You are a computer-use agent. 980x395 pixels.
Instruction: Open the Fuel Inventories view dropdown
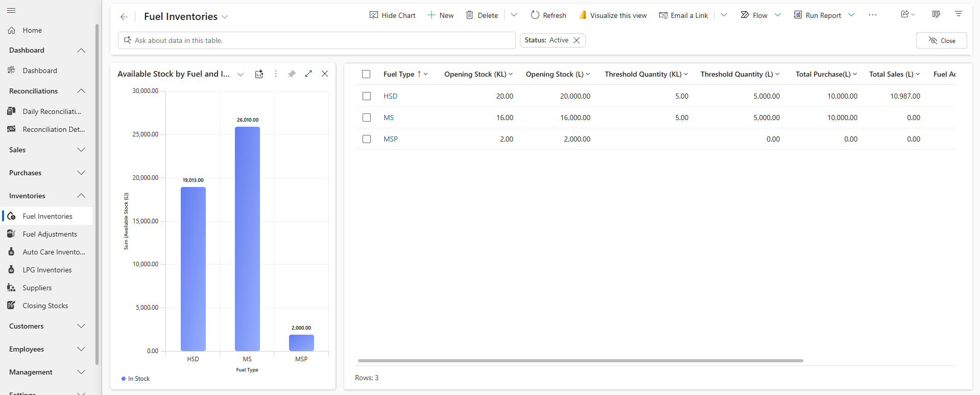tap(225, 17)
